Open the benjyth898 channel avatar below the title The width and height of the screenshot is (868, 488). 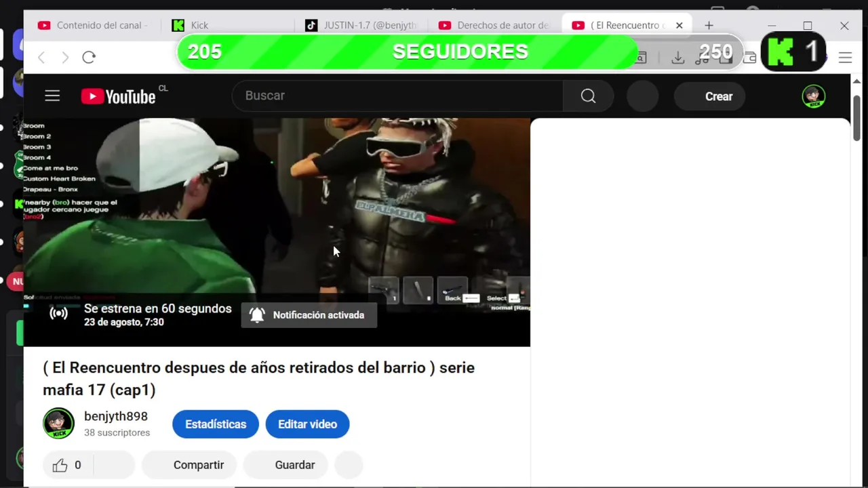(x=58, y=424)
